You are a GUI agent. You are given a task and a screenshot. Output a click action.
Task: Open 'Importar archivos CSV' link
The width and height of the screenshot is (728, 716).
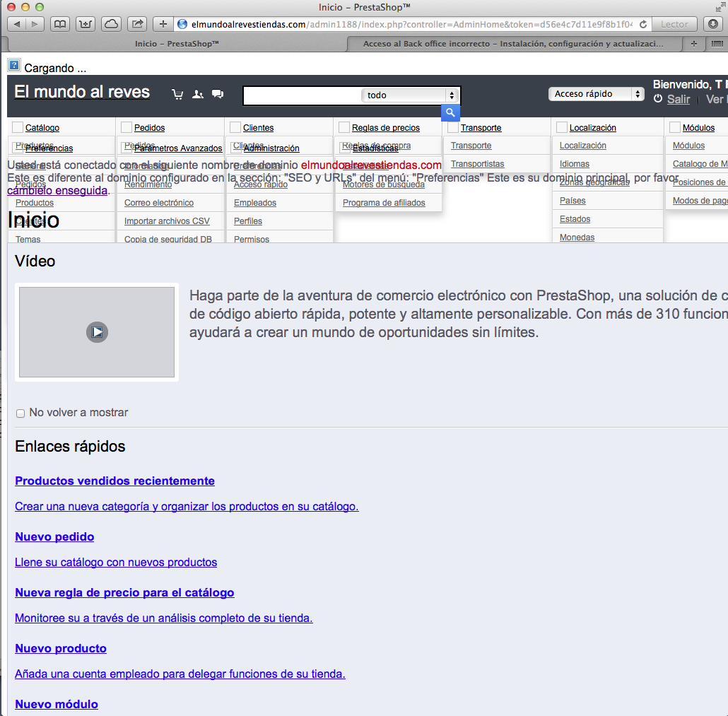point(167,221)
